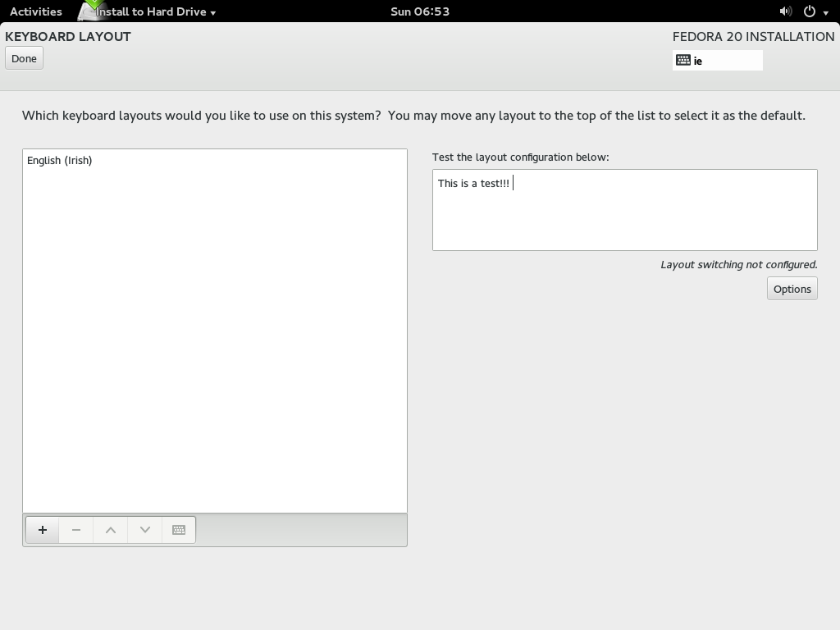Move layout up with the up arrow
Screen dimensions: 840x630
tap(111, 530)
